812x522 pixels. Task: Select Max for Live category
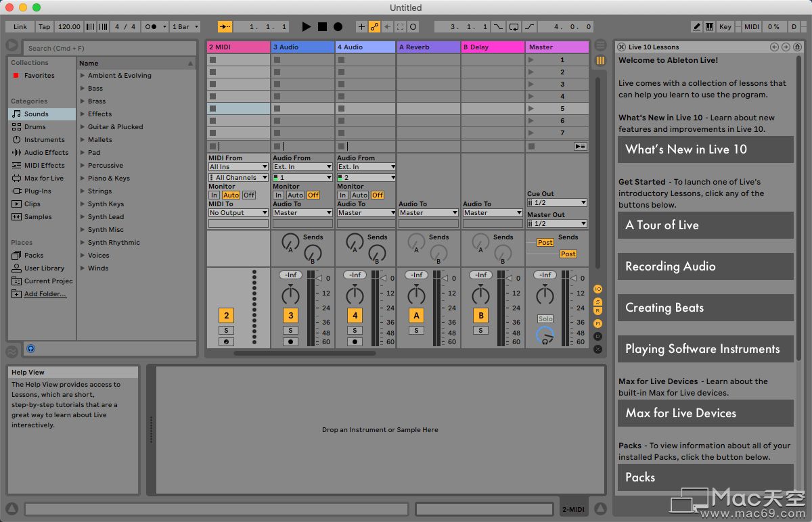[42, 179]
